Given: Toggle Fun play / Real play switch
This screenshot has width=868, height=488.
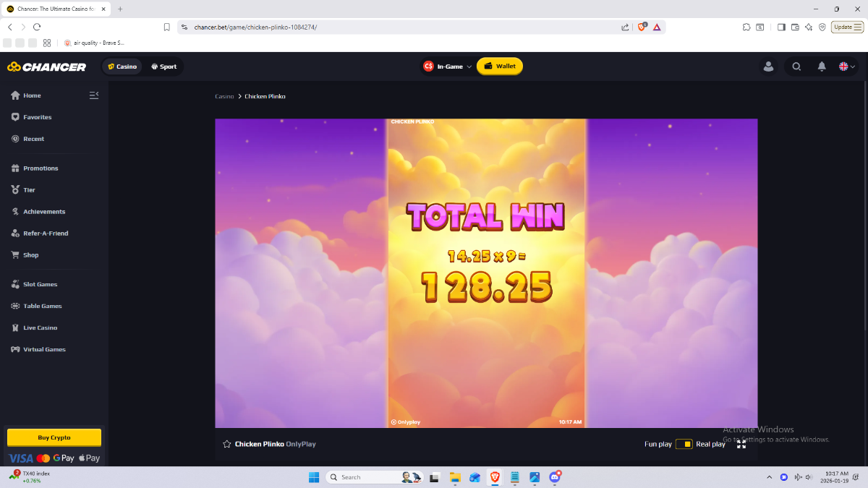Looking at the screenshot, I should coord(684,444).
